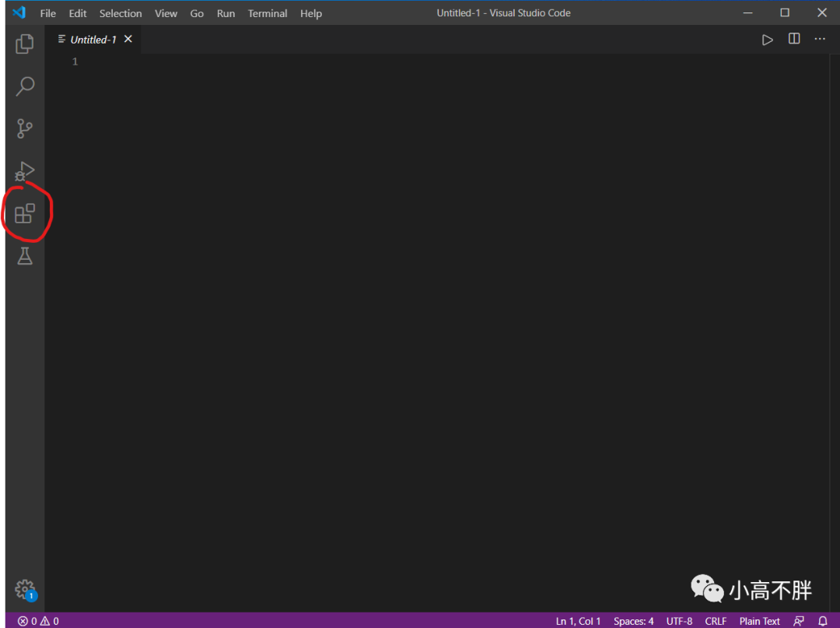
Task: Open the Edit menu
Action: click(x=78, y=13)
